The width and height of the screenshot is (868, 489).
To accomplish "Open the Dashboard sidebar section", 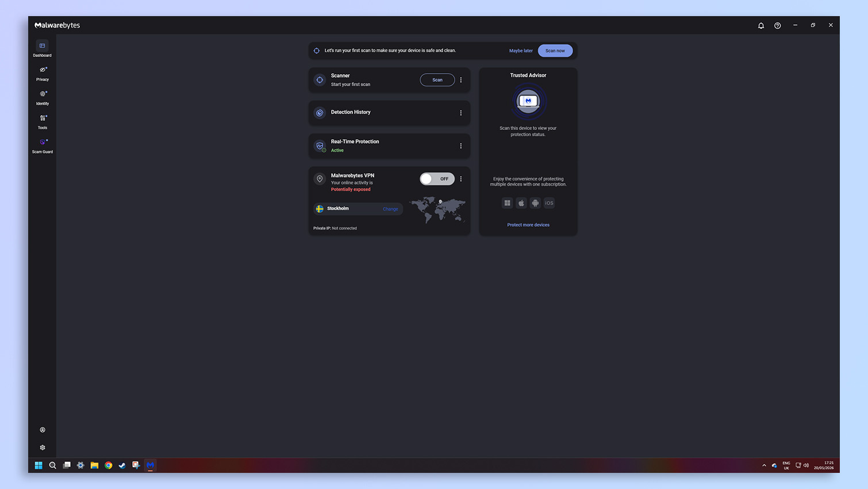I will pos(42,49).
